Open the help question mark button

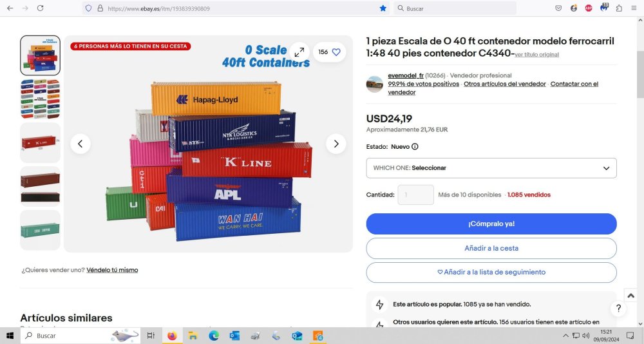point(618,308)
